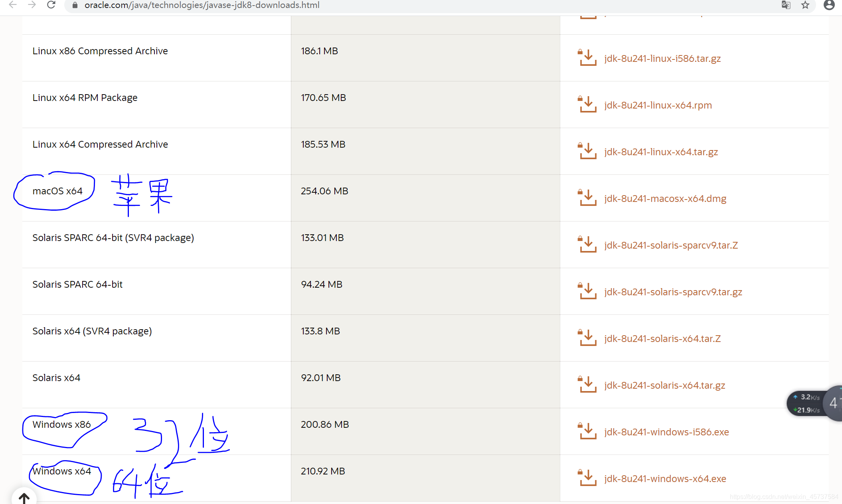This screenshot has height=504, width=842.
Task: Download jdk-8u241-macosx-x64.dmg
Action: pos(665,199)
